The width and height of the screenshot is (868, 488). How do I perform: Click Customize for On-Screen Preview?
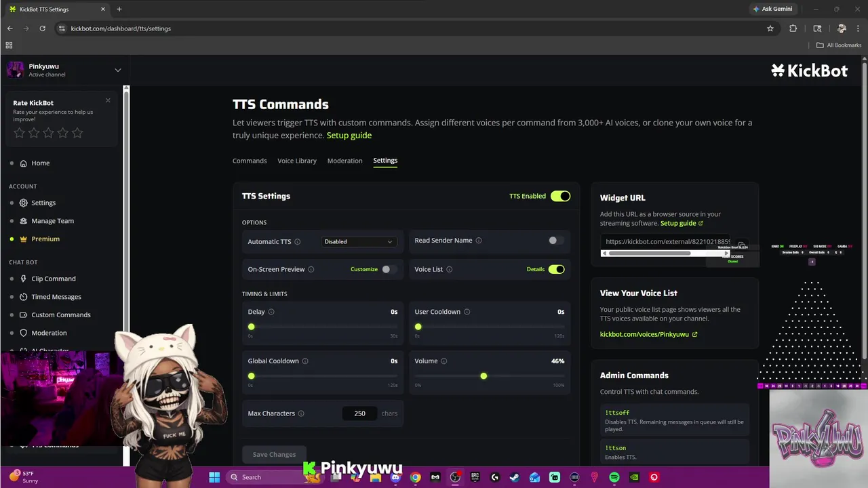[x=364, y=270]
